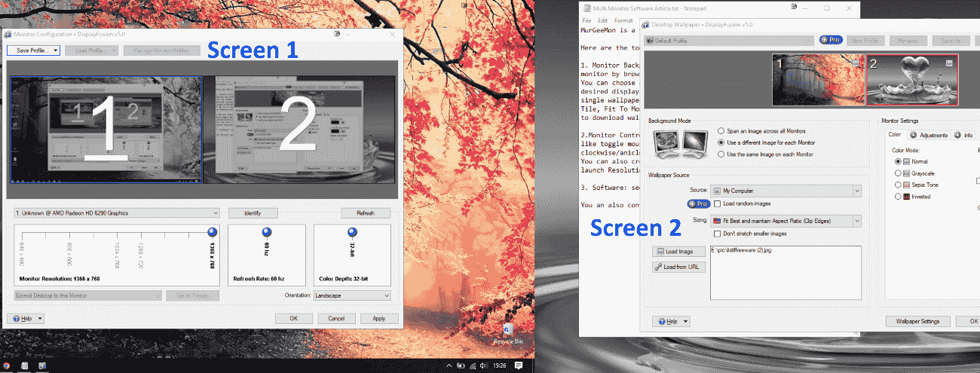Open the Save Profile dropdown button
The height and width of the screenshot is (373, 980).
[32, 50]
